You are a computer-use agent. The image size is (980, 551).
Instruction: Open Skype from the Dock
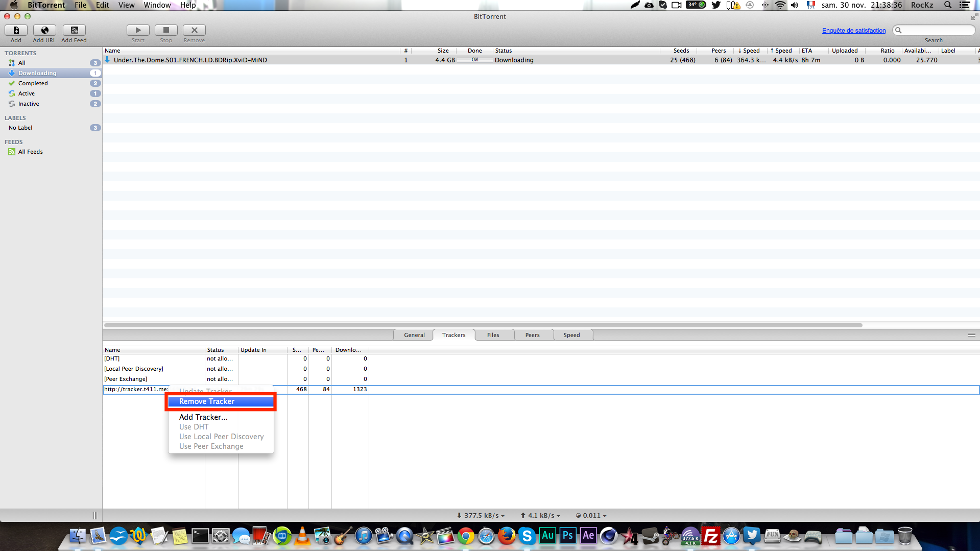pos(527,536)
